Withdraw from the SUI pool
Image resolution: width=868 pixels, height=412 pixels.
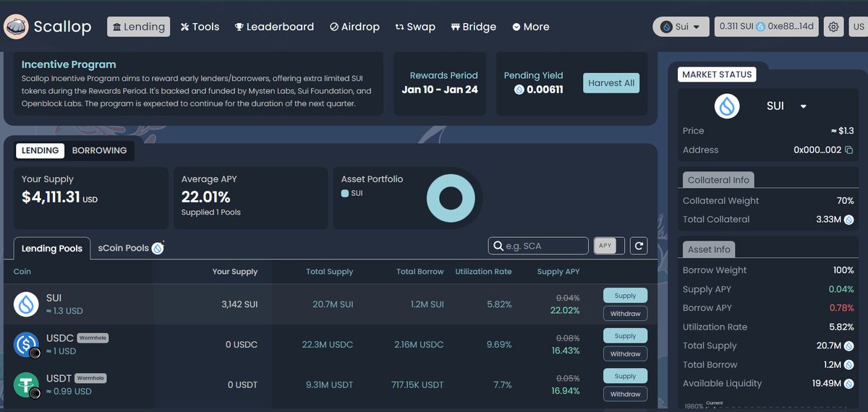tap(625, 314)
